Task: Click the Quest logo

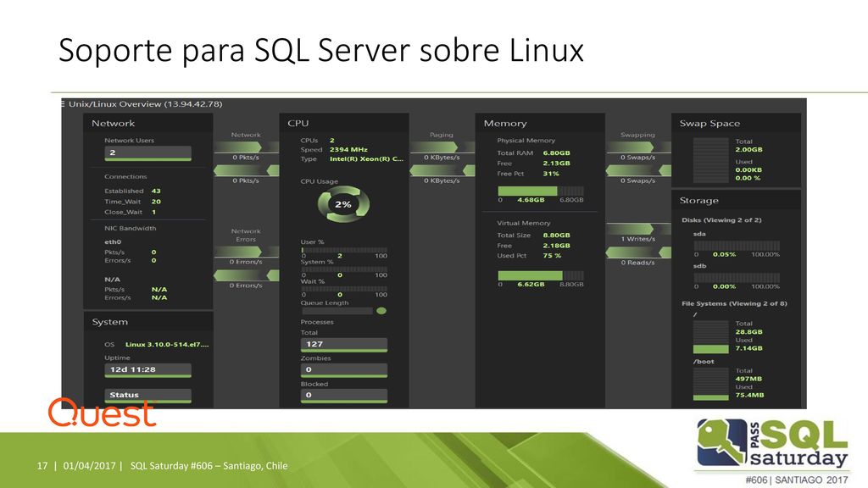Action: [x=103, y=413]
